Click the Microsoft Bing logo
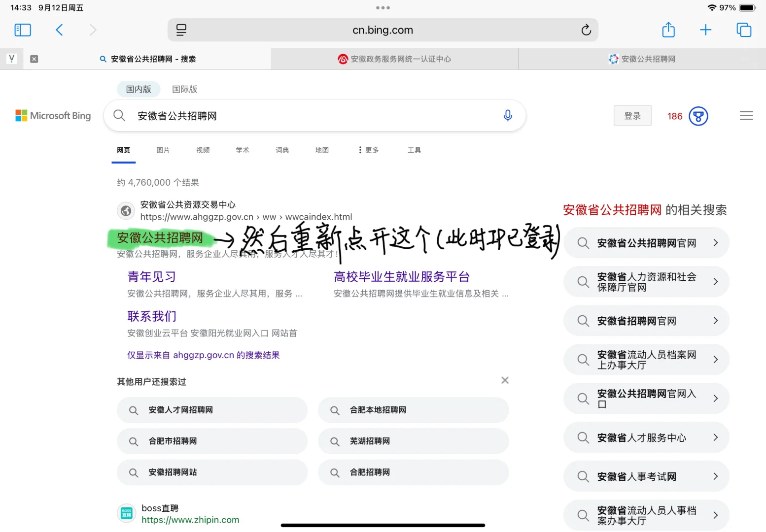Screen dimensions: 766x532 tap(53, 116)
